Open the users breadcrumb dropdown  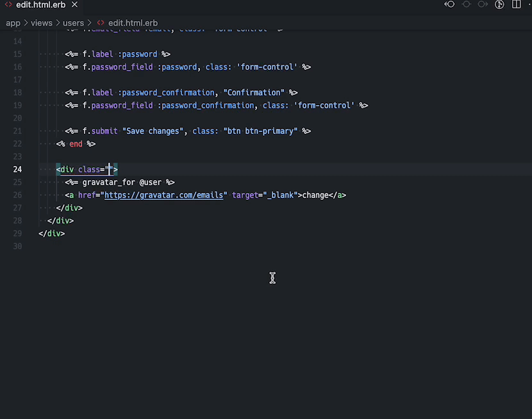point(73,22)
